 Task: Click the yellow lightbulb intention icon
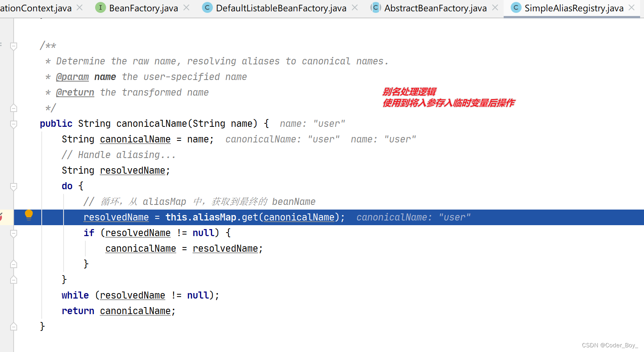click(x=29, y=215)
